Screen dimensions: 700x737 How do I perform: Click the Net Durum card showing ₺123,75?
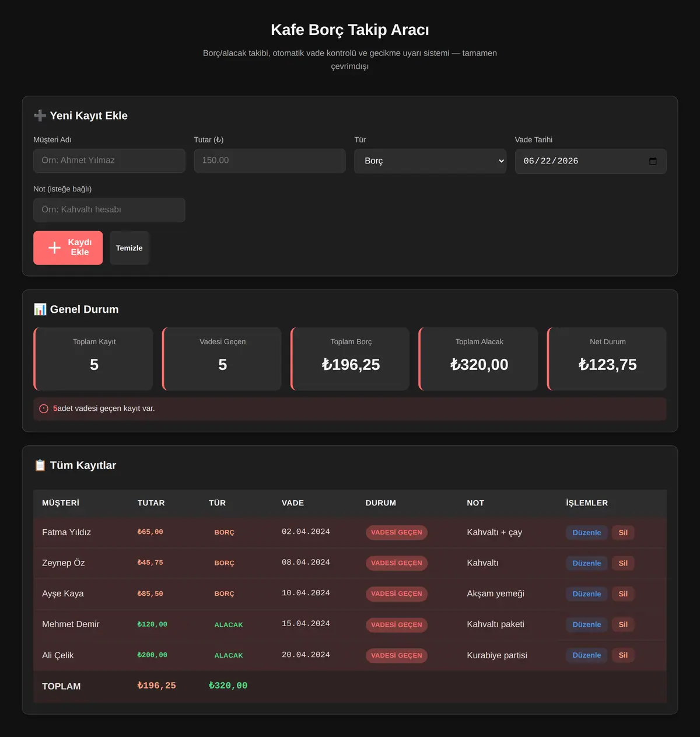tap(607, 359)
